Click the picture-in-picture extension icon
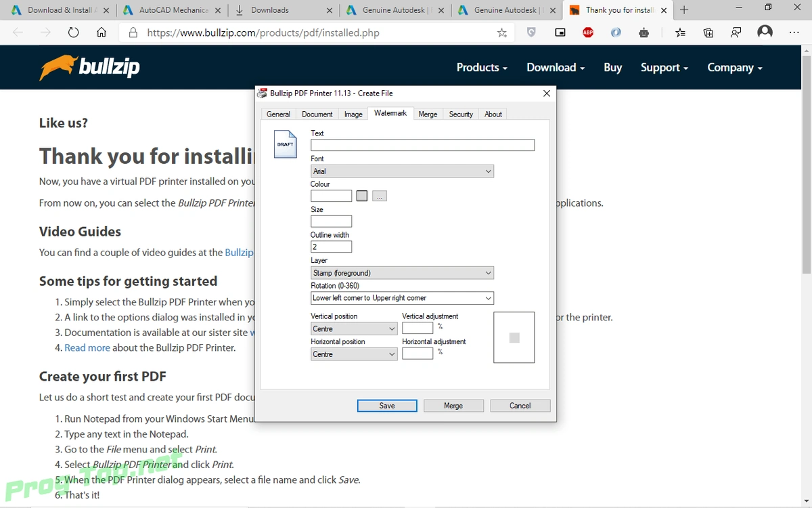812x508 pixels. (x=560, y=33)
